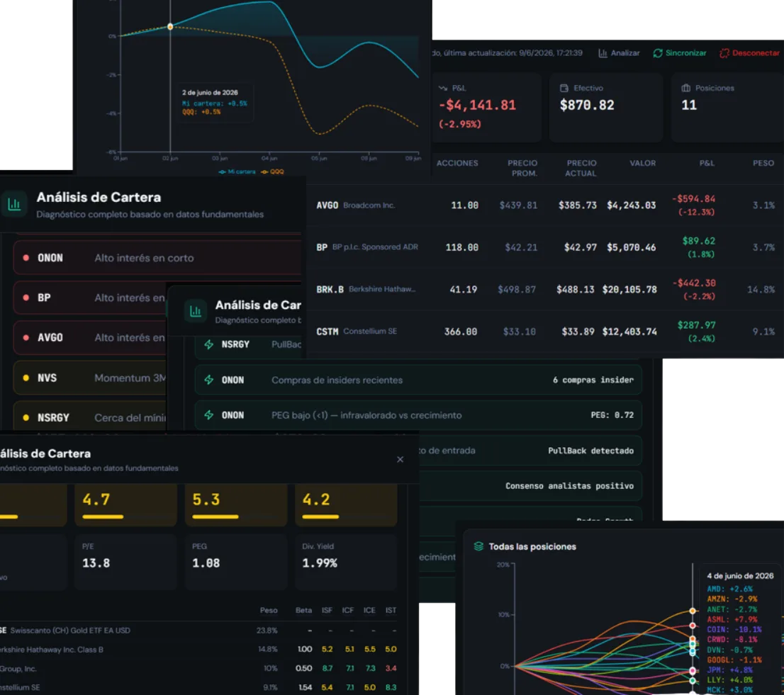Click the yellow score bar under 5.3
This screenshot has height=695, width=784.
(215, 516)
